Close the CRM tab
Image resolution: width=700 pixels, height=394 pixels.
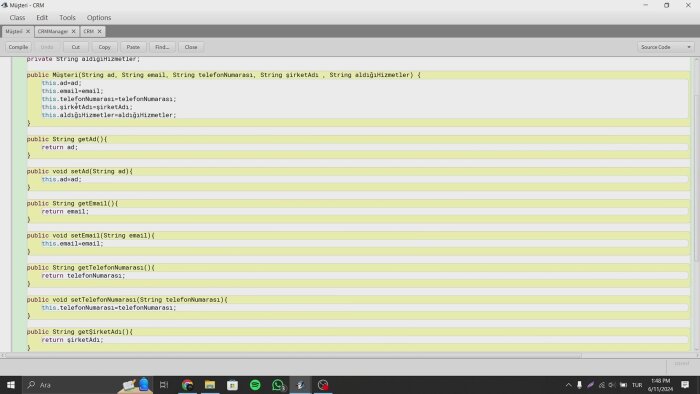click(x=100, y=31)
